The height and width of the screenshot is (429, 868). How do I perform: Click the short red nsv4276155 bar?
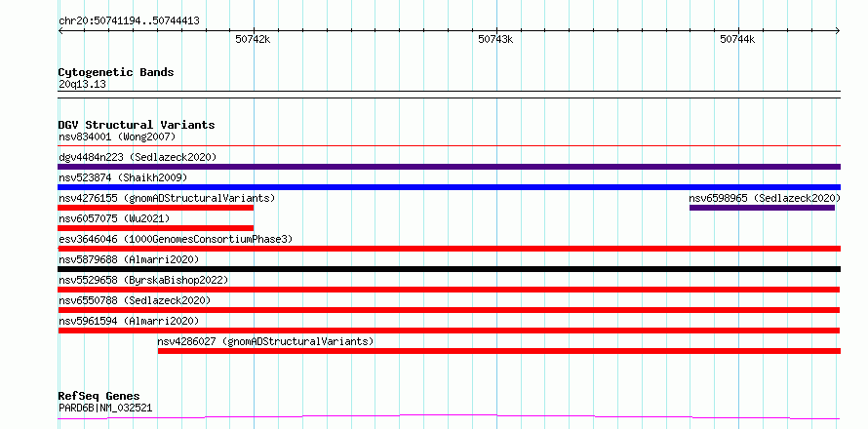point(155,208)
